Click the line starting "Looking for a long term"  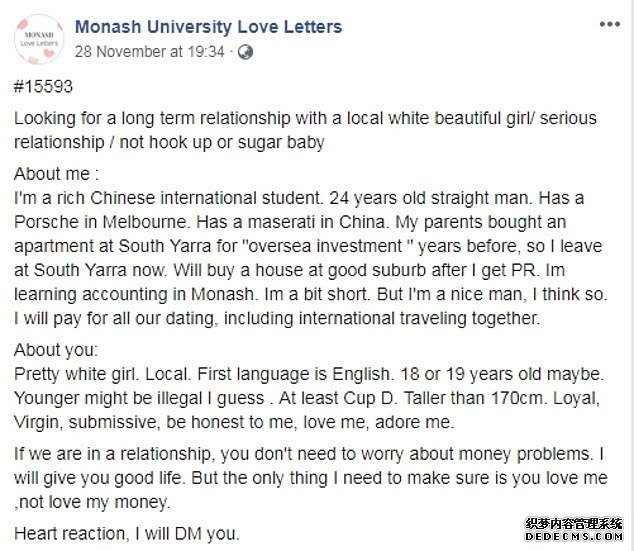coord(305,118)
